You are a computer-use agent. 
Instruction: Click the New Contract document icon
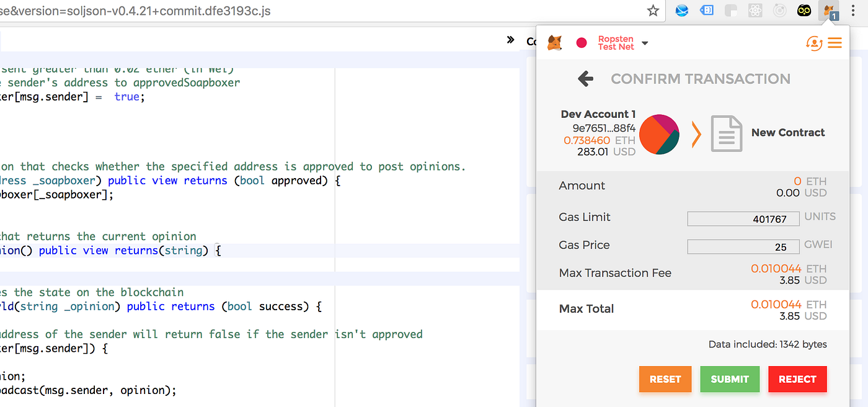click(x=726, y=133)
